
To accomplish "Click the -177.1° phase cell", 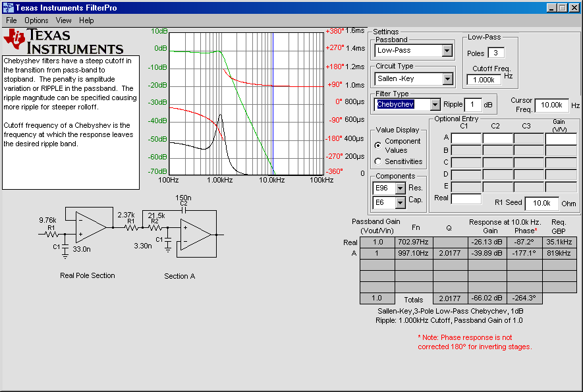I will coord(524,253).
